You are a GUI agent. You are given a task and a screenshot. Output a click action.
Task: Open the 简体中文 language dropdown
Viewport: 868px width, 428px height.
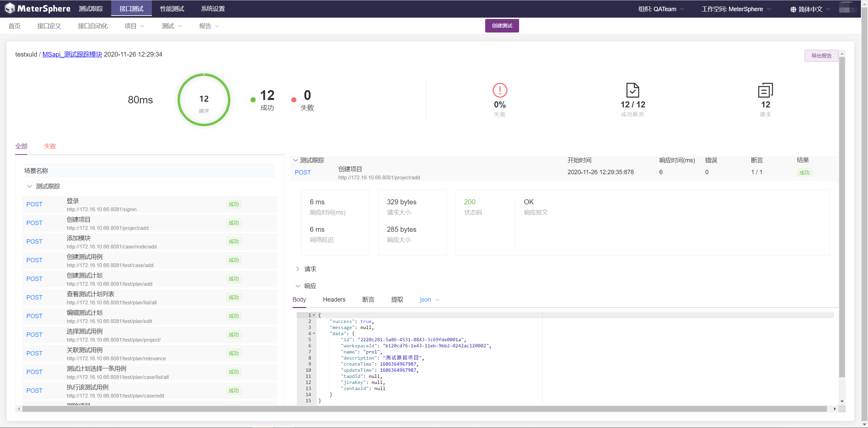point(810,9)
